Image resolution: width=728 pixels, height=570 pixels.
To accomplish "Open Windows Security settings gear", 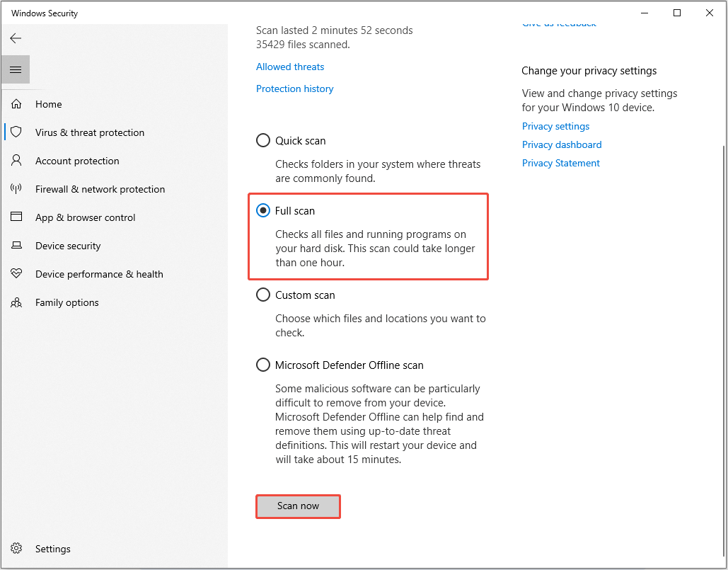I will click(x=52, y=548).
